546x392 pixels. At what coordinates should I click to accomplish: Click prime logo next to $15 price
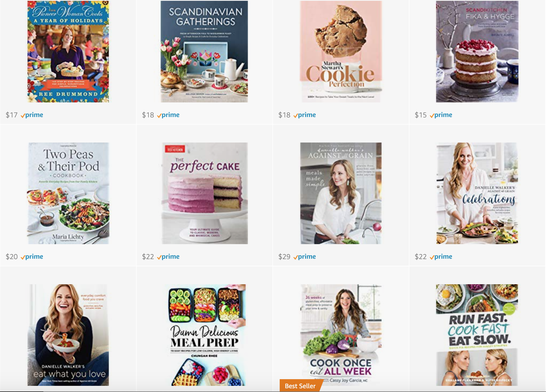pyautogui.click(x=441, y=115)
